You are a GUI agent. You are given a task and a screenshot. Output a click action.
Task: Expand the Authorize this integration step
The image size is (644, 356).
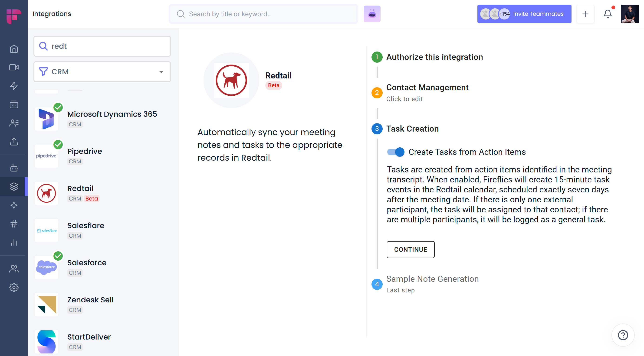434,57
